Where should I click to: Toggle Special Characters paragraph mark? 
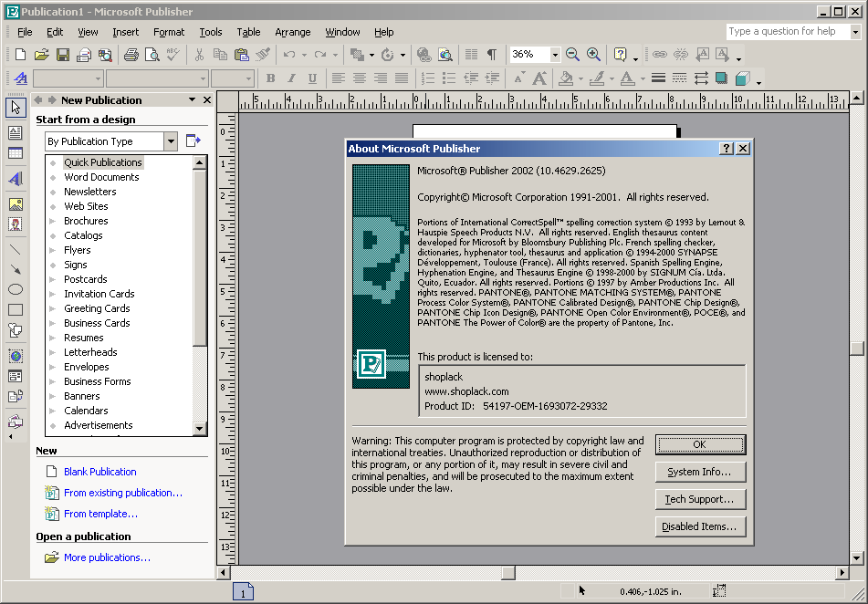492,54
